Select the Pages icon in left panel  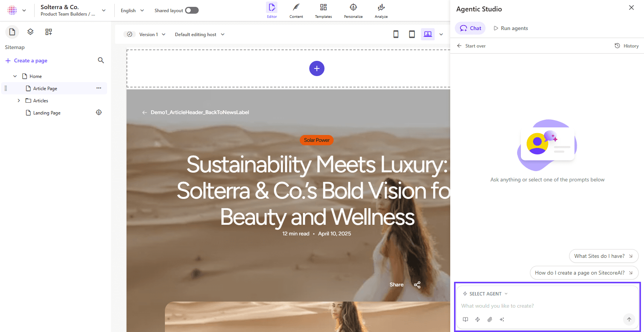(x=12, y=32)
